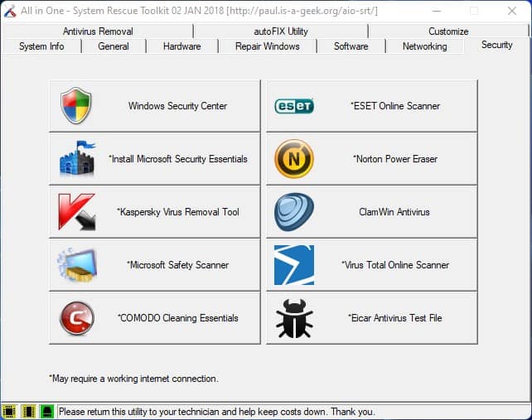Click the toolkit app icon in title bar
This screenshot has height=420, width=532.
click(10, 12)
